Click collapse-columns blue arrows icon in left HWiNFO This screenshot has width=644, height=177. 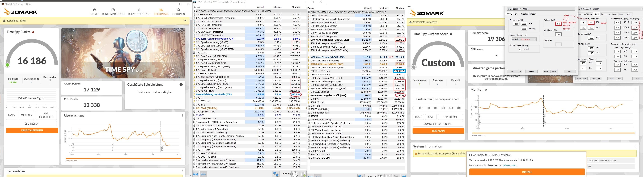[x=203, y=174]
